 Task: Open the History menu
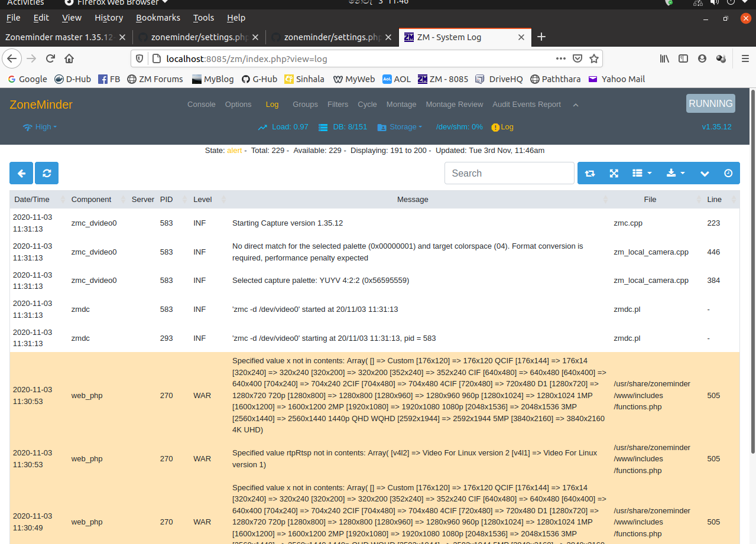[109, 18]
